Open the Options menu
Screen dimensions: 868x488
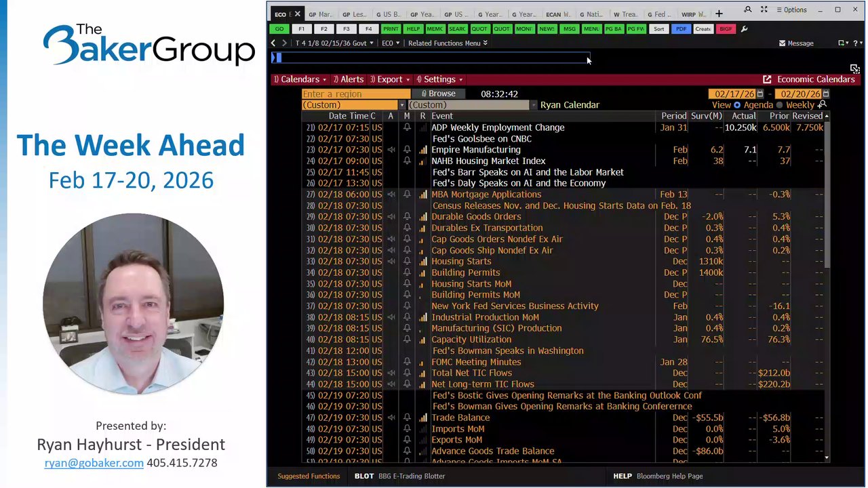791,10
